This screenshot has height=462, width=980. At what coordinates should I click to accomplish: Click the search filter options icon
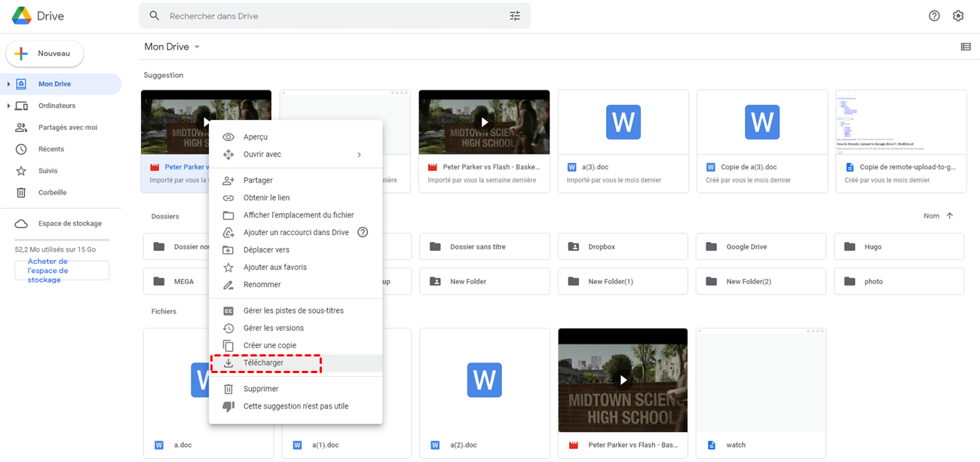515,16
